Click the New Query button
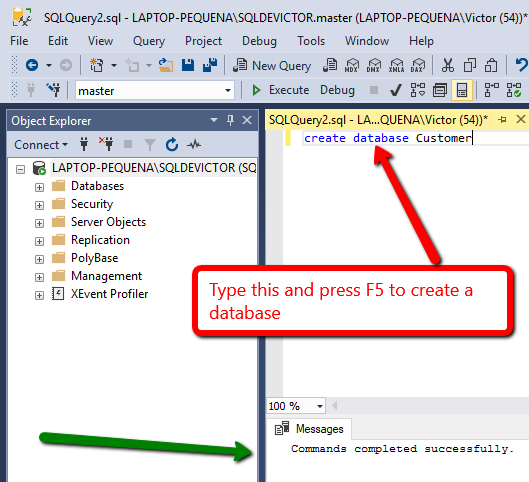Viewport: 529px width, 482px height. tap(272, 65)
